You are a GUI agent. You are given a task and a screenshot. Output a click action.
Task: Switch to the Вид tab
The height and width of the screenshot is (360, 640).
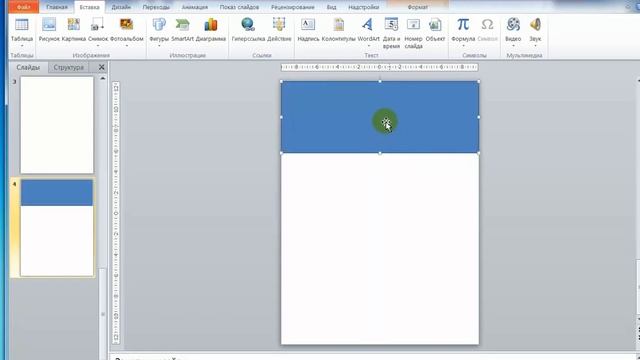[x=331, y=7]
